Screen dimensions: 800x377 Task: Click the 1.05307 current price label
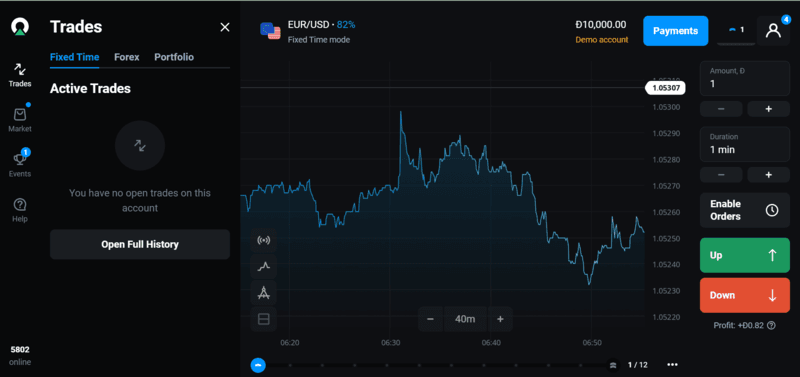click(665, 88)
